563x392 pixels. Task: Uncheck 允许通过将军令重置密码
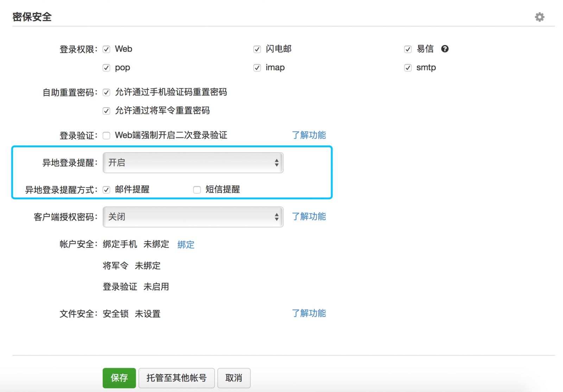click(106, 110)
